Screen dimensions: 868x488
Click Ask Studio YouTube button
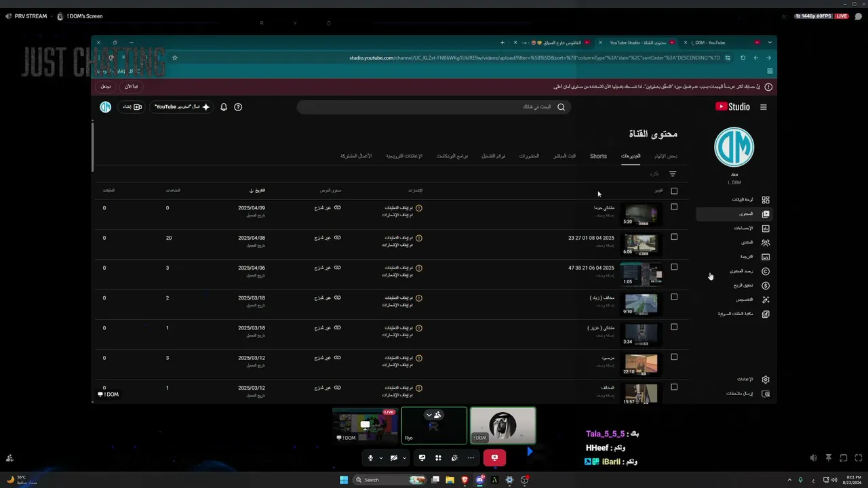pyautogui.click(x=182, y=107)
